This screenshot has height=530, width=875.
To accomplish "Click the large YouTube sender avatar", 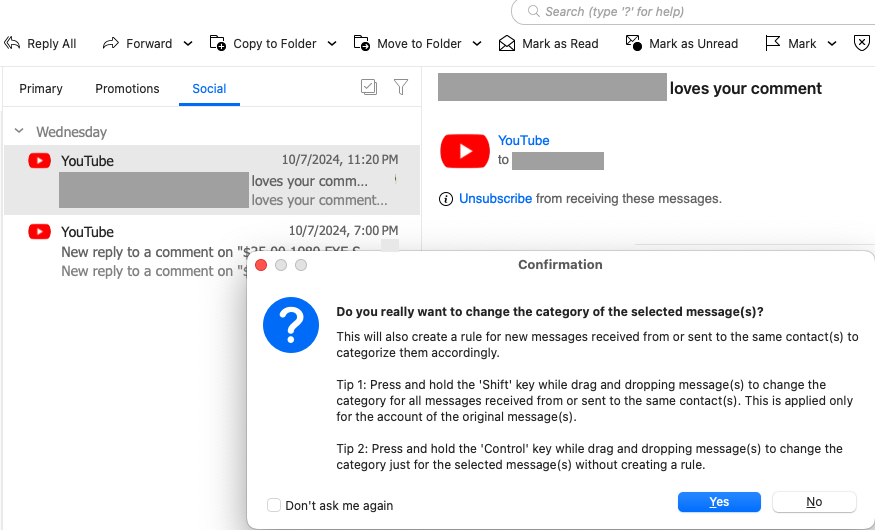I will [465, 151].
